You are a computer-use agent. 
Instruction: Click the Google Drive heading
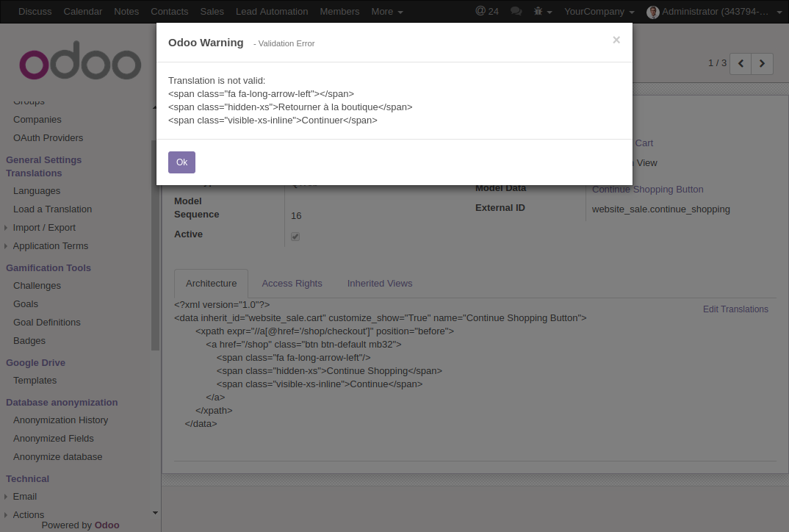[36, 362]
